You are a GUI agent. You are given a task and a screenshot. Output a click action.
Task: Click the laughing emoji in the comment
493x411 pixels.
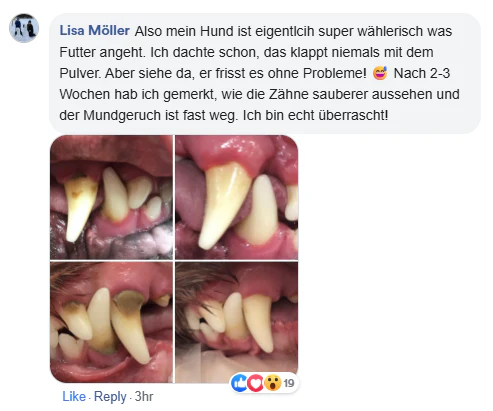point(380,73)
